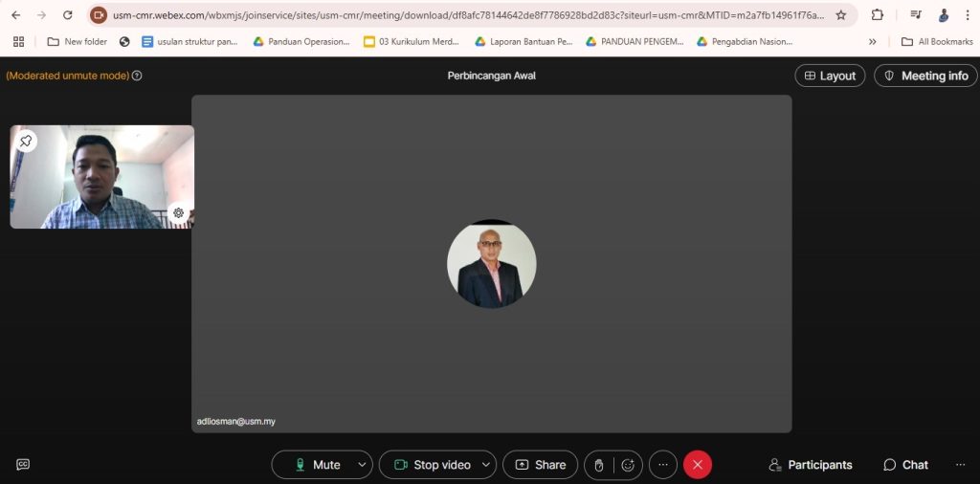
Task: Open All Bookmarks folder
Action: (x=937, y=42)
